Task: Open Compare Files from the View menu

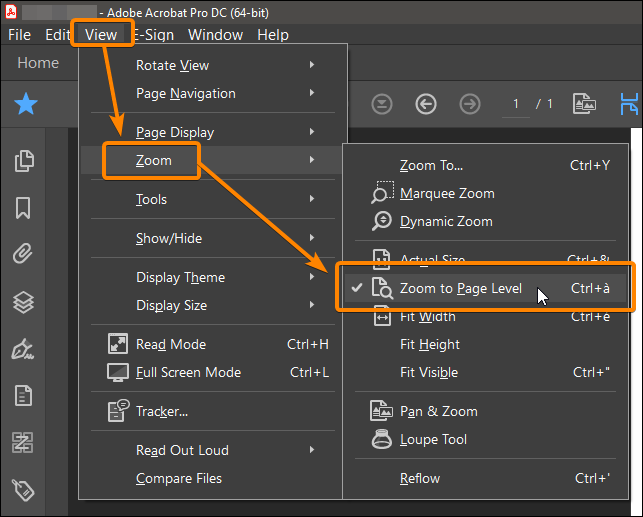Action: click(x=178, y=478)
